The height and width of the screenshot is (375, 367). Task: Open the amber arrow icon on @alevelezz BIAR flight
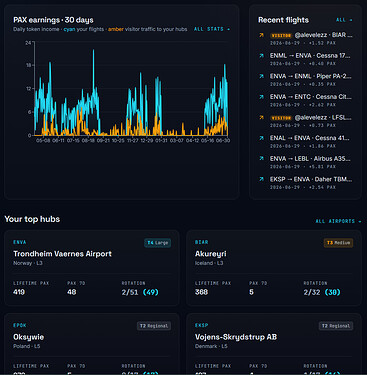pyautogui.click(x=262, y=35)
